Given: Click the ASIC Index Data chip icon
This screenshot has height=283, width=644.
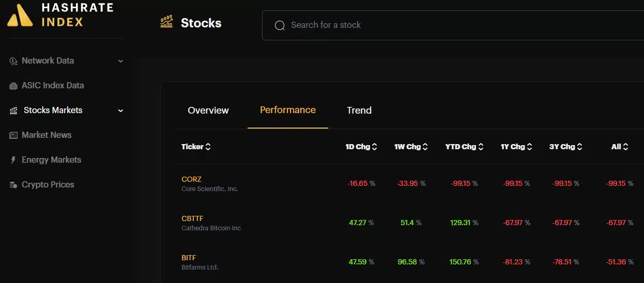Looking at the screenshot, I should 13,86.
